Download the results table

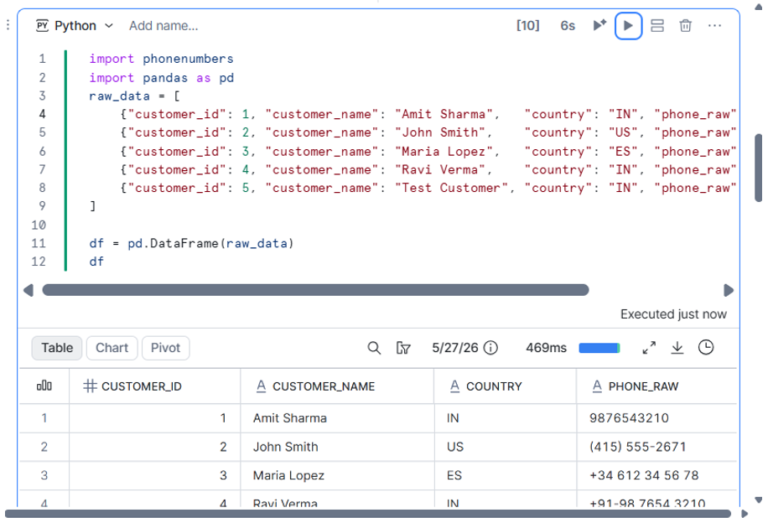(677, 348)
